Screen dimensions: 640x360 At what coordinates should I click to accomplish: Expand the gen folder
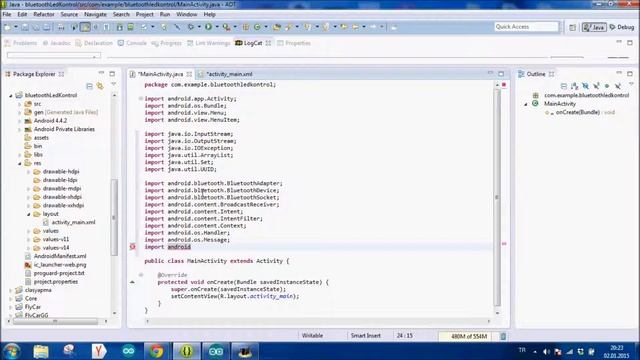[20, 112]
